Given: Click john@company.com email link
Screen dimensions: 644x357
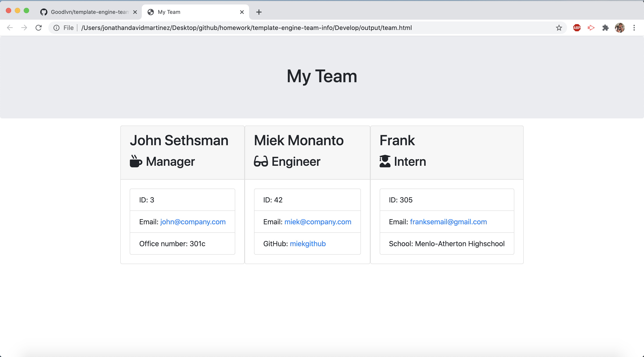Looking at the screenshot, I should [193, 222].
